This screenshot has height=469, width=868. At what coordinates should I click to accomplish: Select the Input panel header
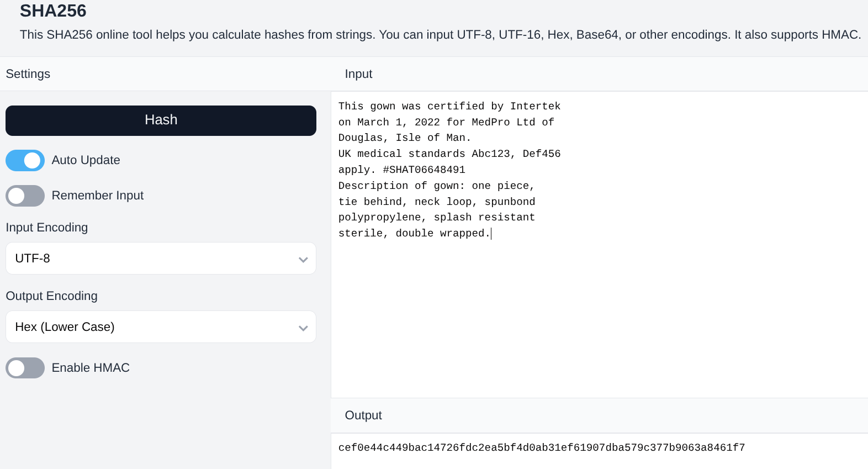point(358,74)
